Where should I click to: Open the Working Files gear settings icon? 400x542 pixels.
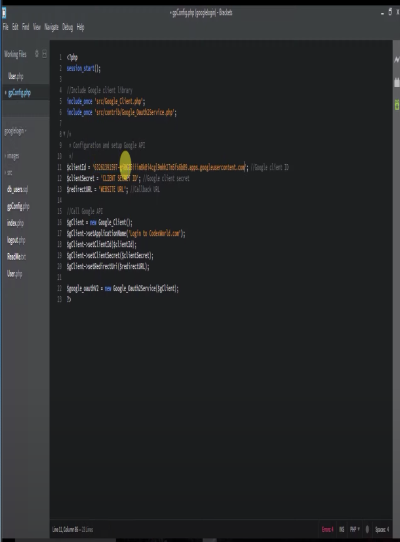[37, 54]
